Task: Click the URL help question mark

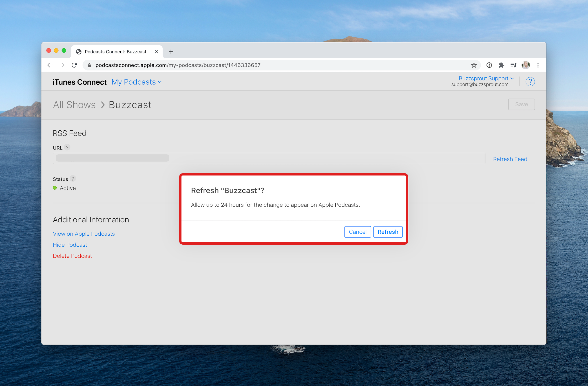Action: 67,147
